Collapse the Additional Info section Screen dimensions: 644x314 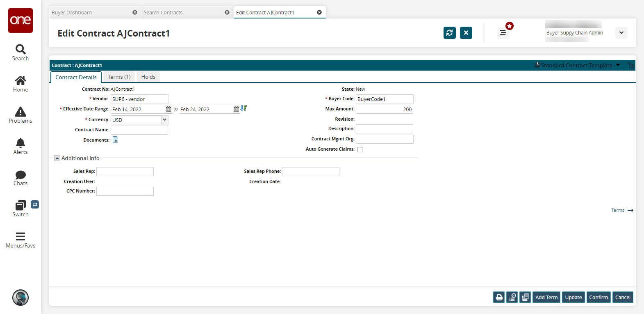[57, 158]
